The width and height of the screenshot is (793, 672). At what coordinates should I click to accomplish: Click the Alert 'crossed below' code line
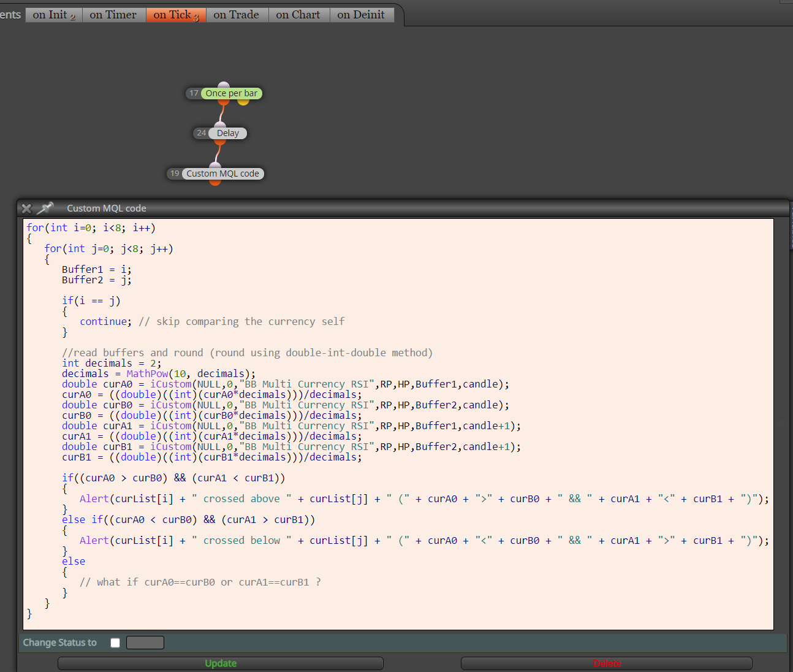(x=424, y=540)
